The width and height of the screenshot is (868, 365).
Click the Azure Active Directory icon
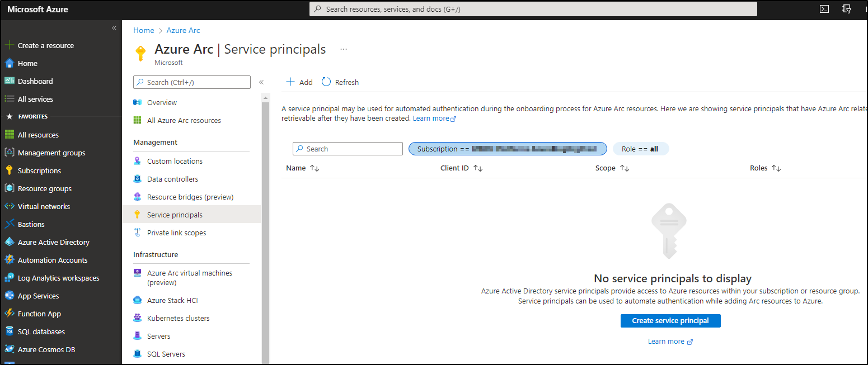[9, 242]
